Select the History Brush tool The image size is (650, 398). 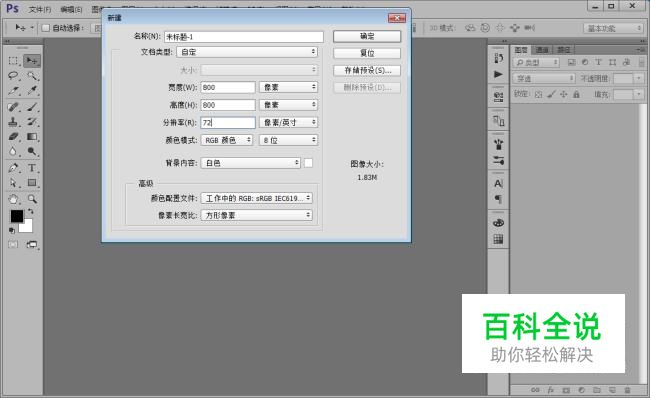point(32,122)
